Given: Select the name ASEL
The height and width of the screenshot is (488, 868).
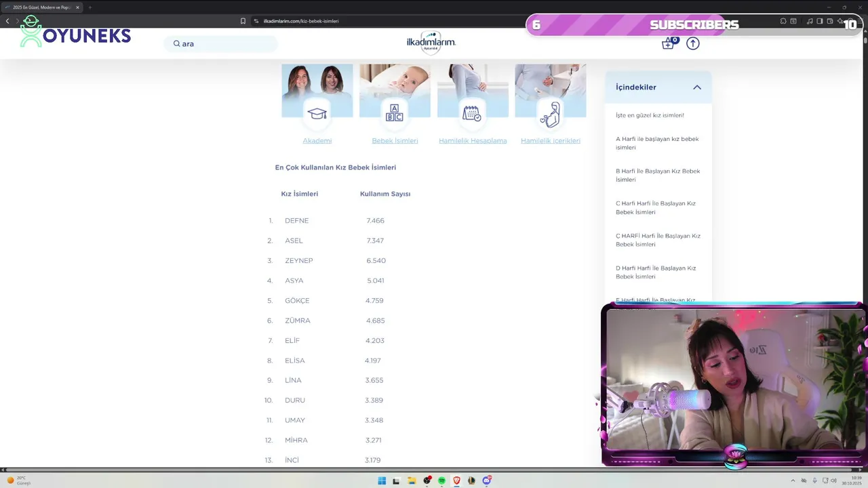Looking at the screenshot, I should 294,241.
